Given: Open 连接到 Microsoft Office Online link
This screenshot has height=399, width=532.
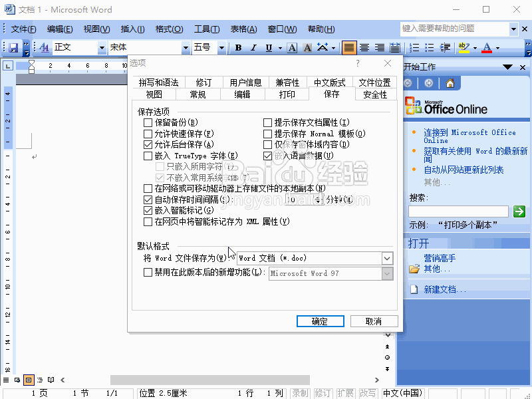Looking at the screenshot, I should click(469, 136).
